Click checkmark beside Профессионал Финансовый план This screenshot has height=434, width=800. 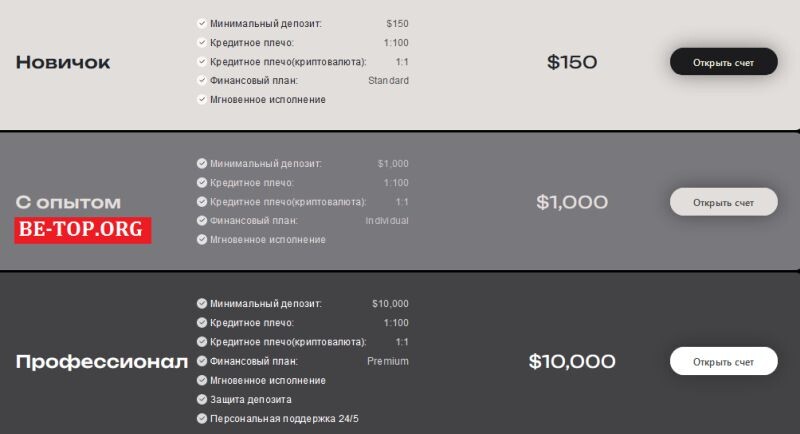point(202,361)
